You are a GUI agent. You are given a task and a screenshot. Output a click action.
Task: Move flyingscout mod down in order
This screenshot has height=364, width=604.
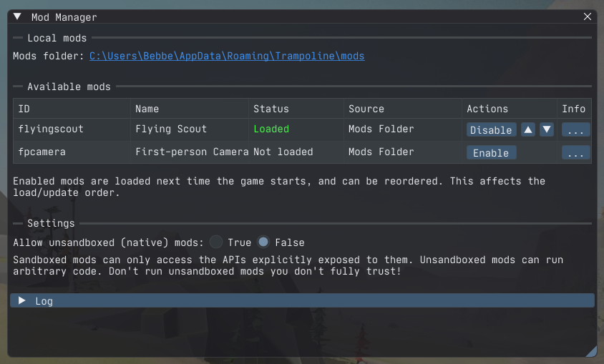coord(547,130)
